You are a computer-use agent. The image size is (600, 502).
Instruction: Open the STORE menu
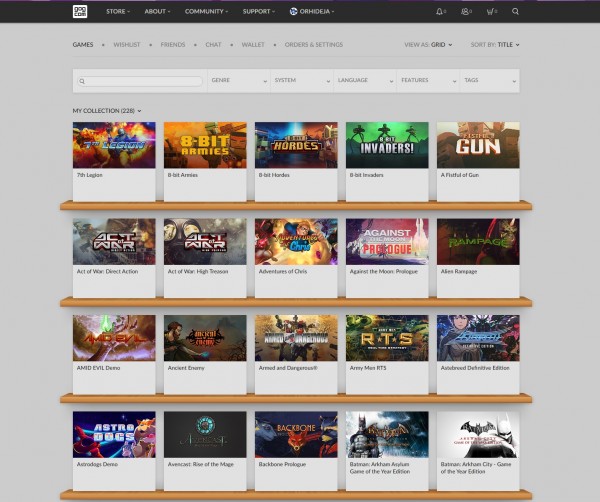click(118, 11)
